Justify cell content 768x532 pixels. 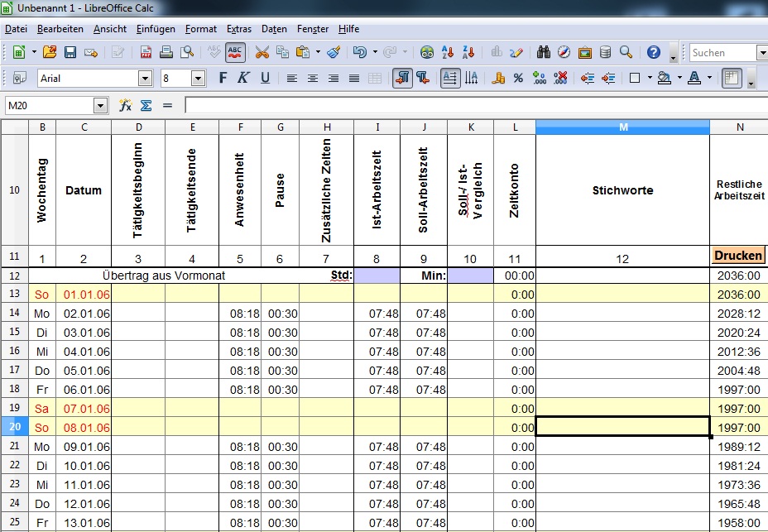354,78
